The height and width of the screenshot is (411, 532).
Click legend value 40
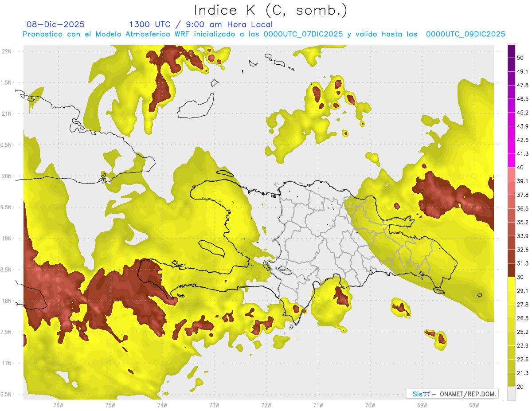coord(520,168)
